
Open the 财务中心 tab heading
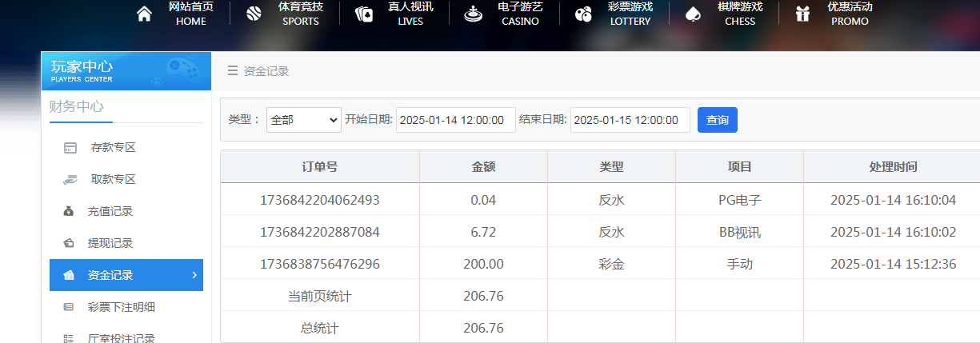[x=76, y=106]
